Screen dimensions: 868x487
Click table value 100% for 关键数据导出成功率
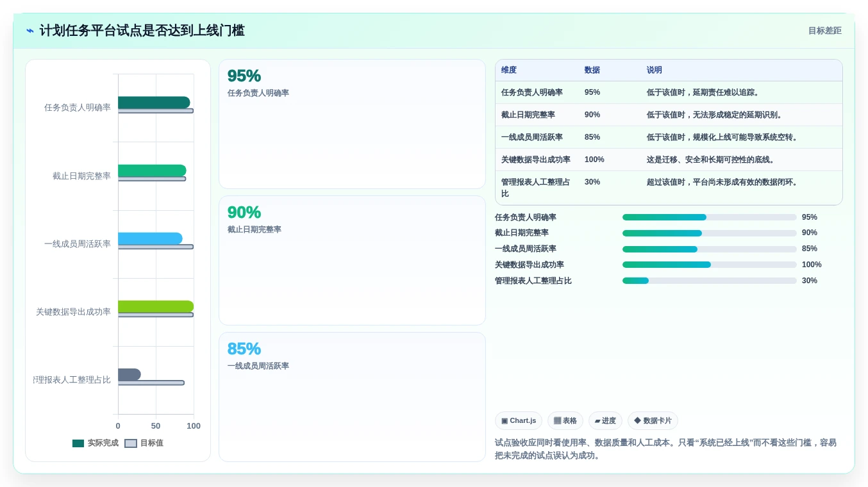click(594, 160)
